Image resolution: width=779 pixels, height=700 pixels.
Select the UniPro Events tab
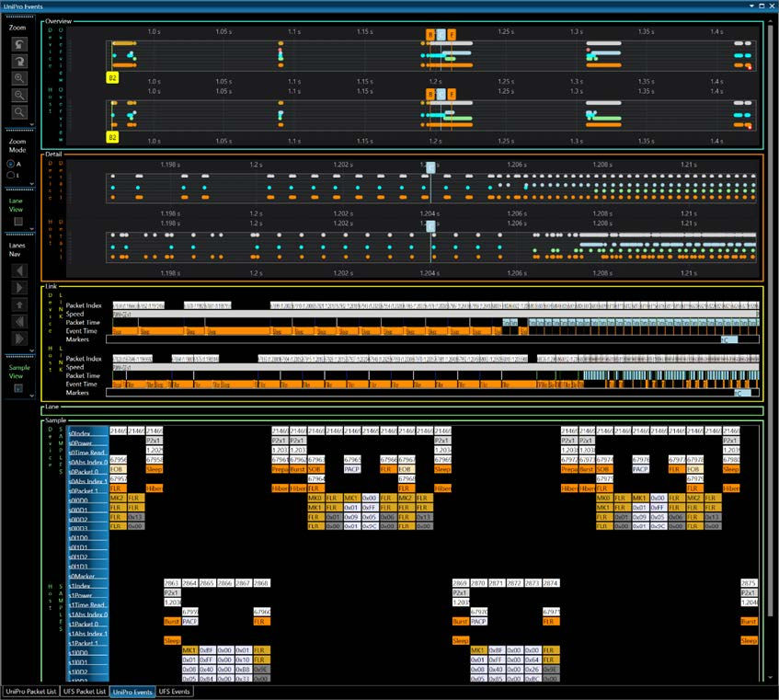click(132, 692)
